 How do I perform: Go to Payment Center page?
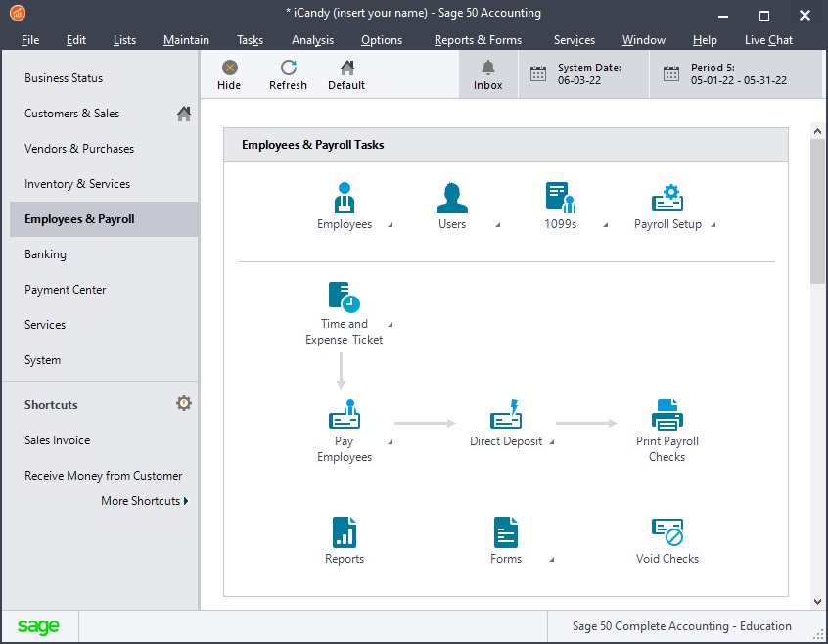pyautogui.click(x=104, y=290)
